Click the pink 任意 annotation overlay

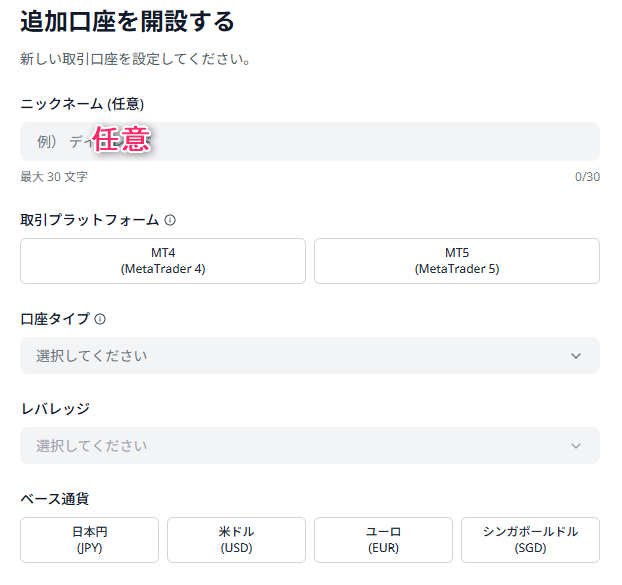tap(121, 139)
